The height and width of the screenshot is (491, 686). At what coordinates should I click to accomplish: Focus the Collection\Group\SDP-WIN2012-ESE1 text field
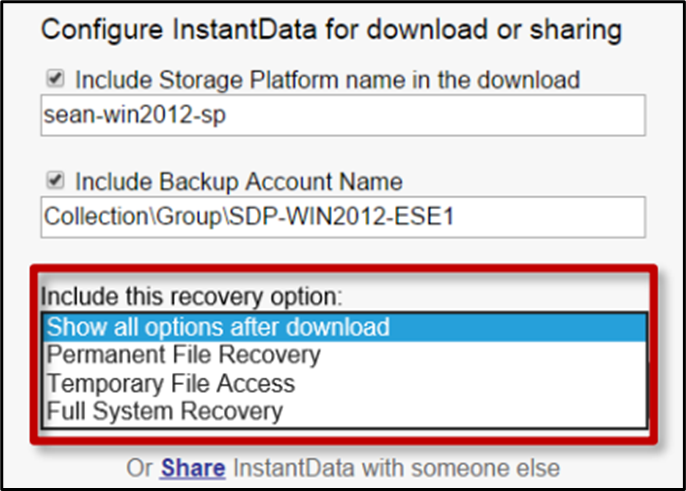coord(343,217)
